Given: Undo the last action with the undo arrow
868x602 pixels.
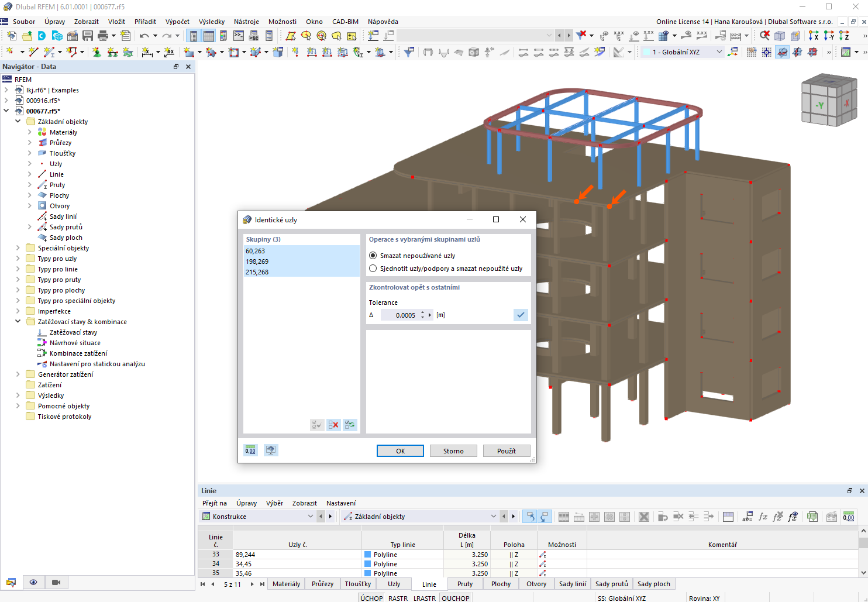Looking at the screenshot, I should [144, 36].
